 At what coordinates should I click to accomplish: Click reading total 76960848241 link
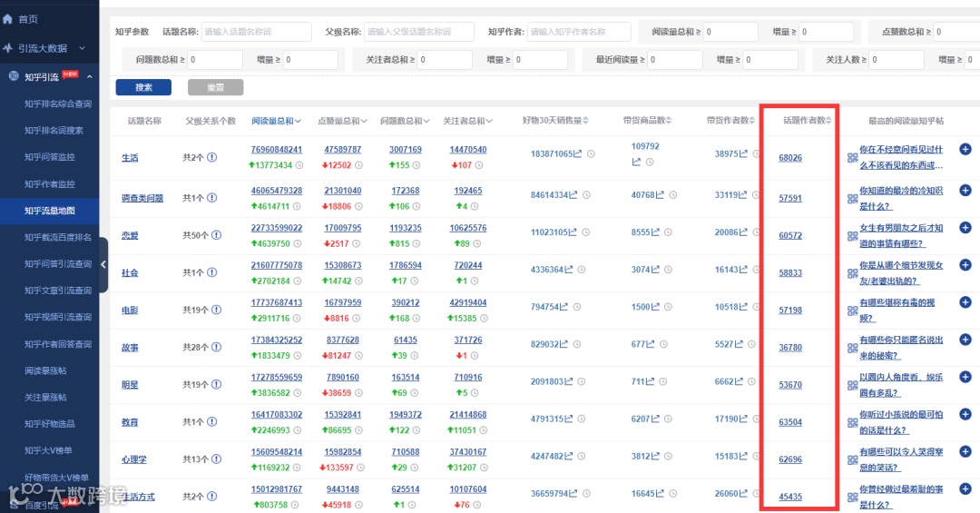coord(276,150)
